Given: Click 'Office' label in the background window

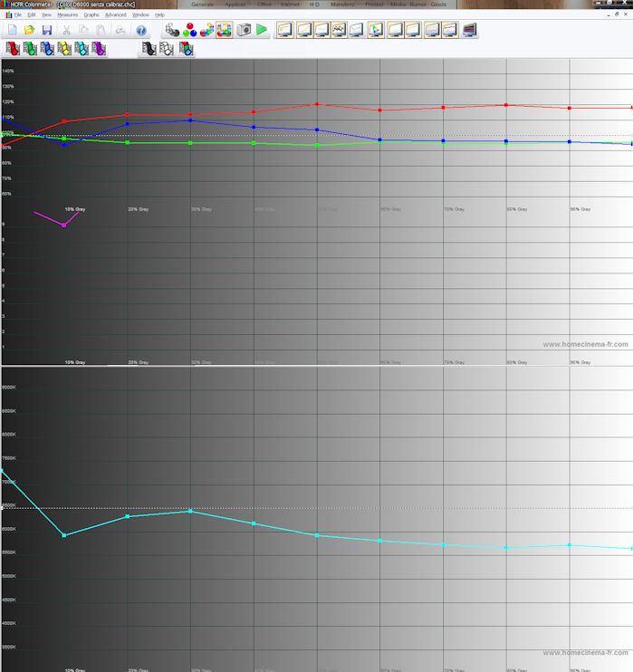Looking at the screenshot, I should click(x=264, y=5).
